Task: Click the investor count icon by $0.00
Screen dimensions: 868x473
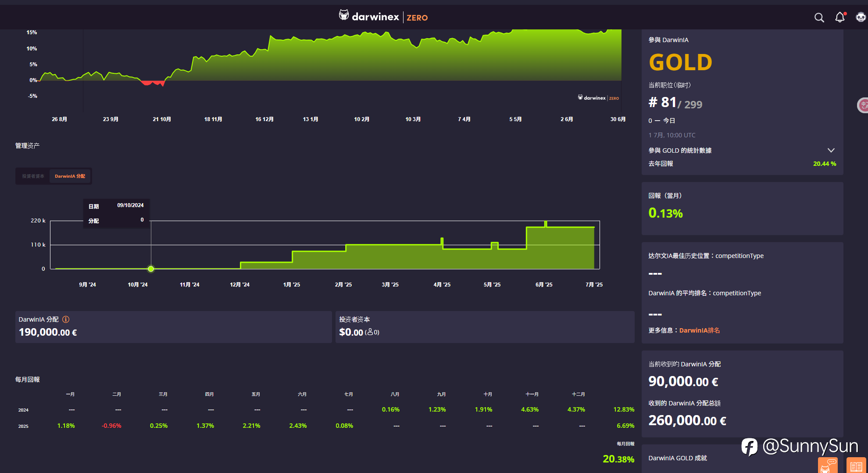Action: 370,332
